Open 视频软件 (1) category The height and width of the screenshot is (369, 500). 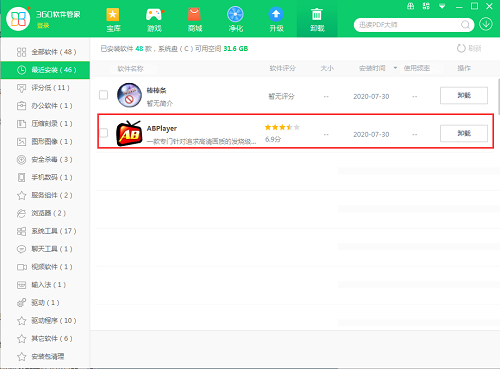click(45, 267)
